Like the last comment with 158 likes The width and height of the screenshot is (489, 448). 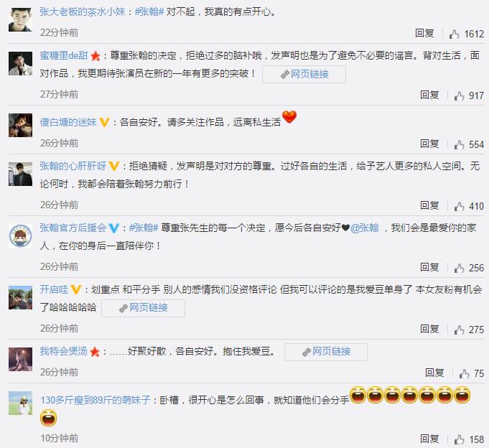(459, 439)
